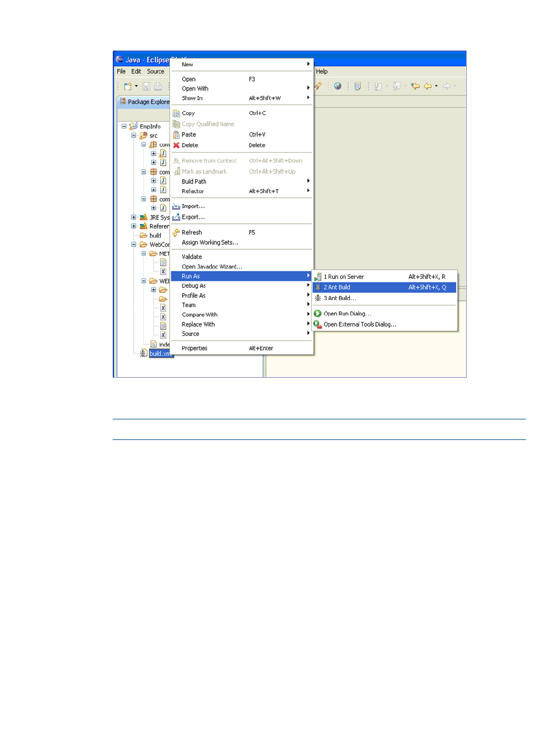The image size is (560, 746).
Task: Click the JRE System Library icon
Action: pos(143,217)
